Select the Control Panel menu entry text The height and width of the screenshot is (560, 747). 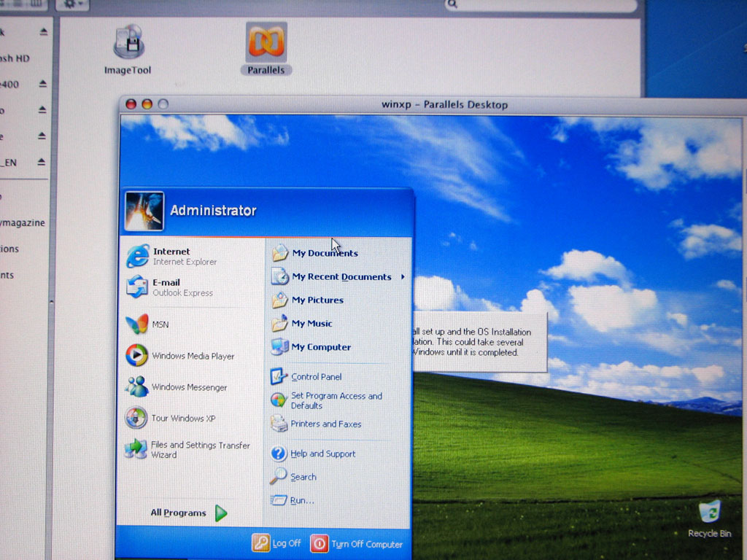click(x=317, y=377)
